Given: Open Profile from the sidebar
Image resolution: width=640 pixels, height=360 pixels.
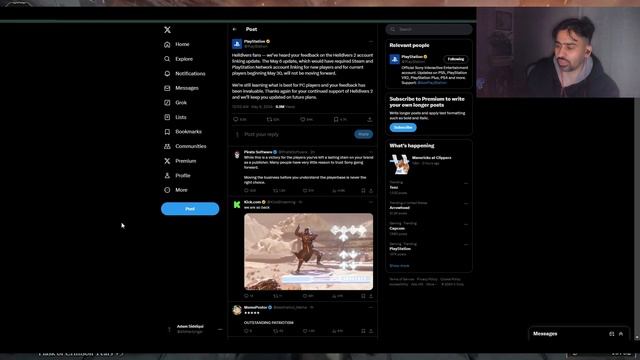Looking at the screenshot, I should pyautogui.click(x=177, y=176).
